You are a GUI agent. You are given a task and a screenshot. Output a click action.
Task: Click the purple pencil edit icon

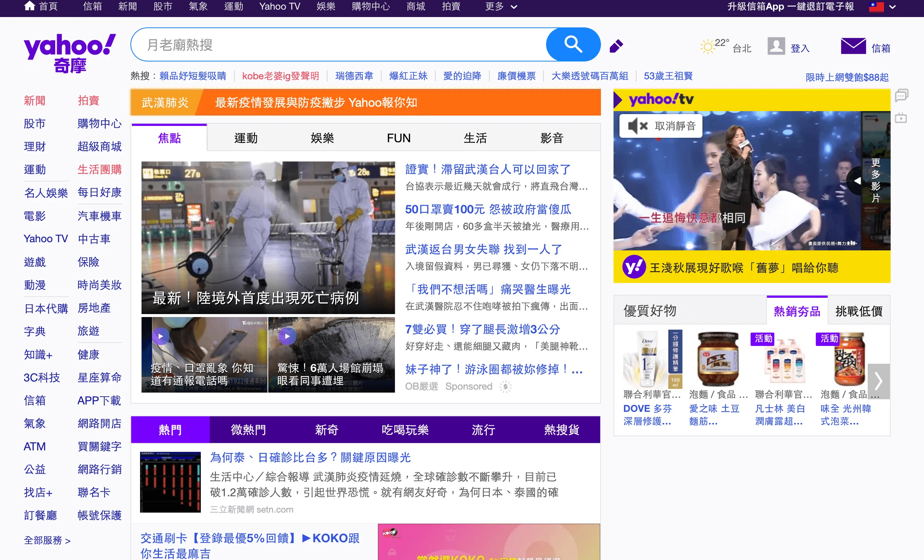coord(616,46)
